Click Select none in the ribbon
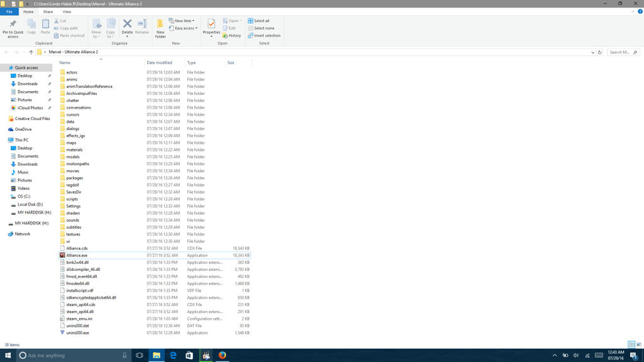Image resolution: width=644 pixels, height=362 pixels. (261, 28)
